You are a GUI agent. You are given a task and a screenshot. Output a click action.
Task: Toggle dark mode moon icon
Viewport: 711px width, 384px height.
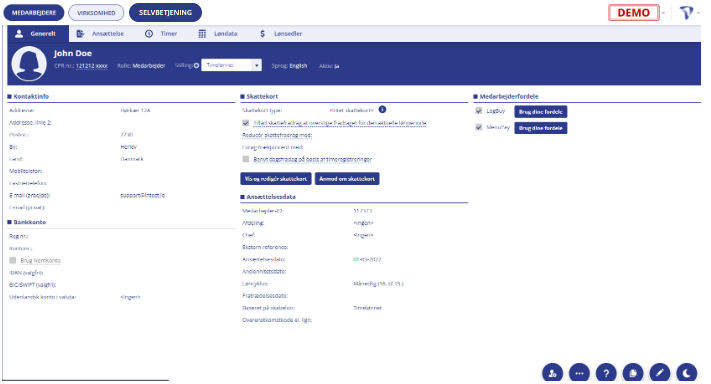(687, 374)
